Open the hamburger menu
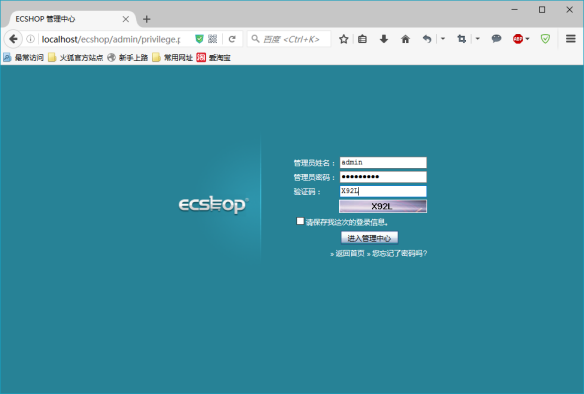This screenshot has height=394, width=584. (x=571, y=39)
